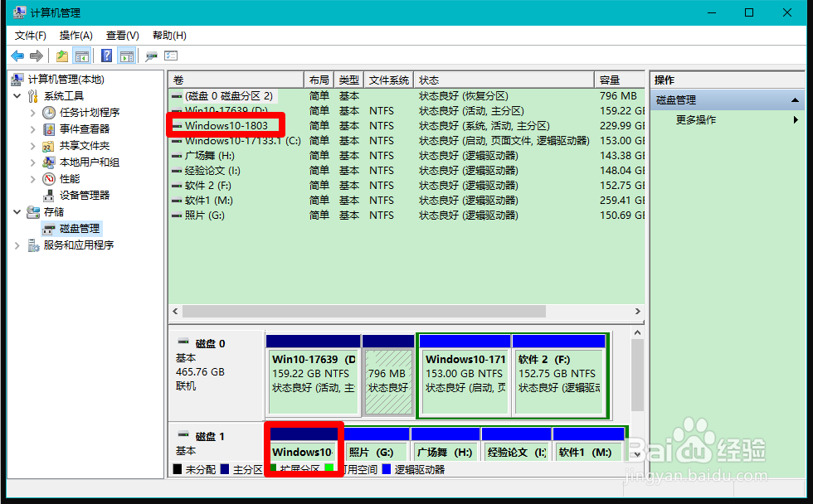Expand the 任务计划程序 branch arrow
813x504 pixels.
tap(32, 113)
